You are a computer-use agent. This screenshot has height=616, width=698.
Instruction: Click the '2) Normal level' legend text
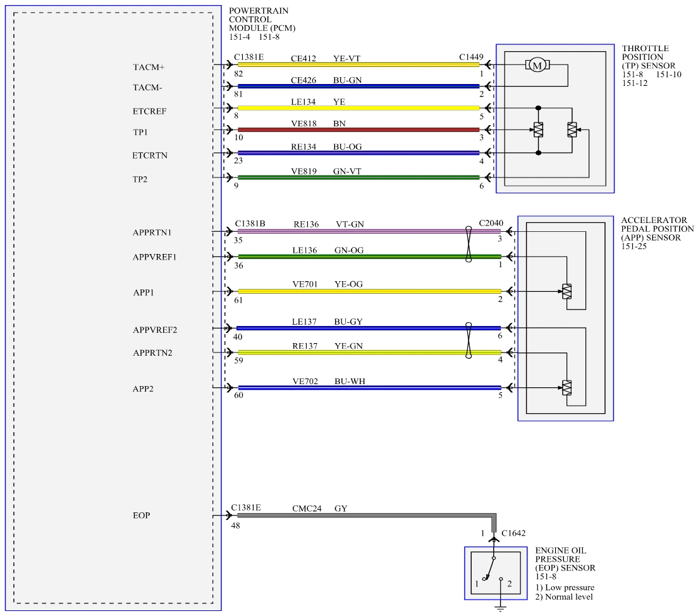pyautogui.click(x=564, y=597)
